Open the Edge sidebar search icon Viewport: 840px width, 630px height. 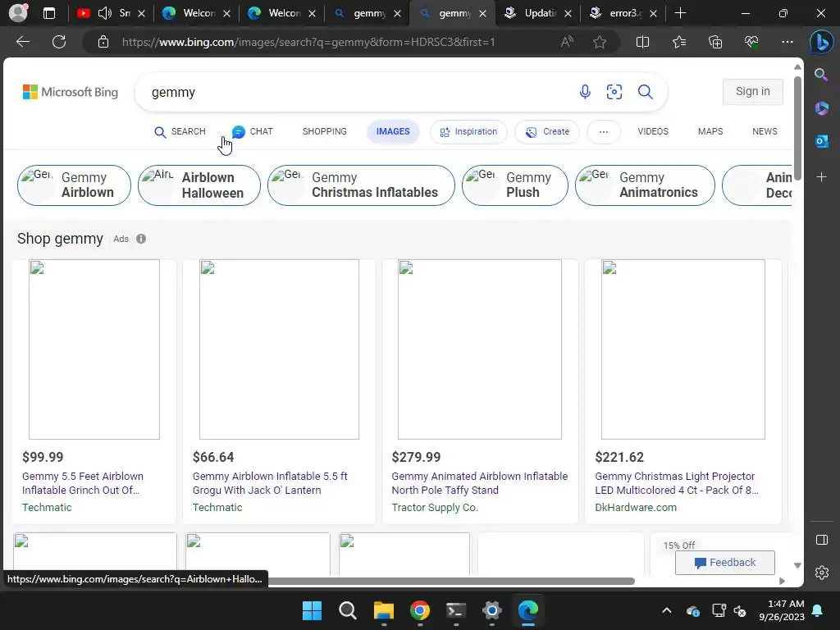point(821,75)
